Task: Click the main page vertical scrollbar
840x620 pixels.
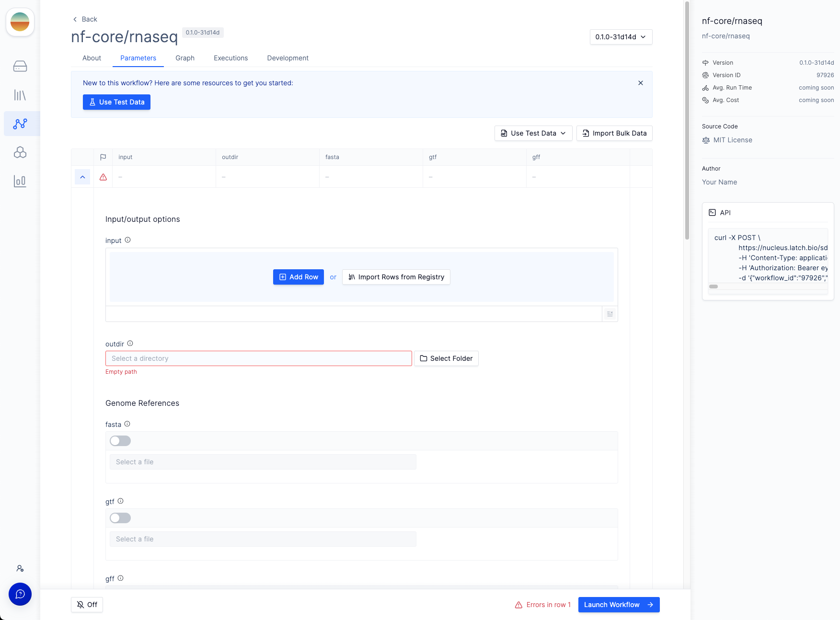Action: tap(687, 120)
